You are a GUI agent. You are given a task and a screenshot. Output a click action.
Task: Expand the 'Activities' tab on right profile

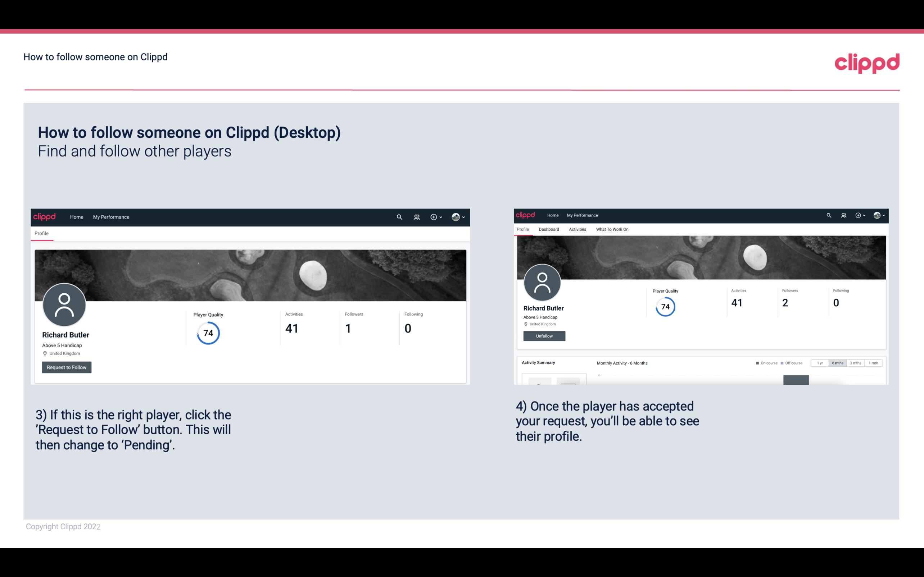[576, 229]
